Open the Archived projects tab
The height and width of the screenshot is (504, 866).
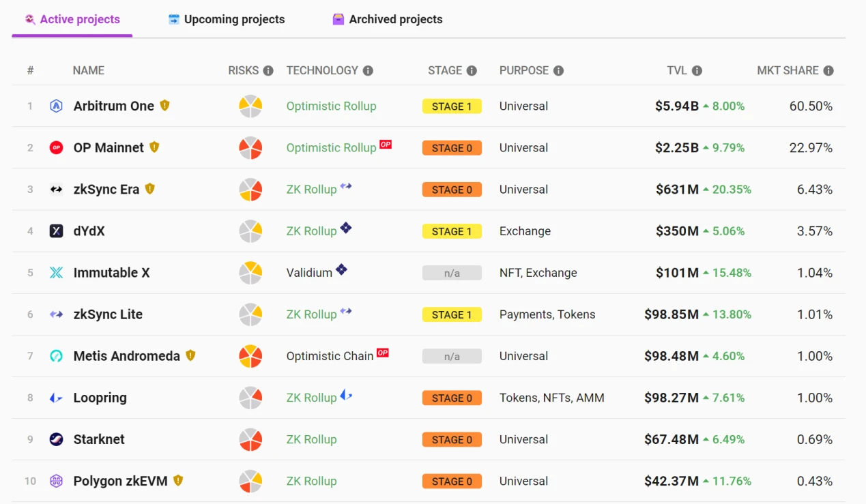pos(388,20)
